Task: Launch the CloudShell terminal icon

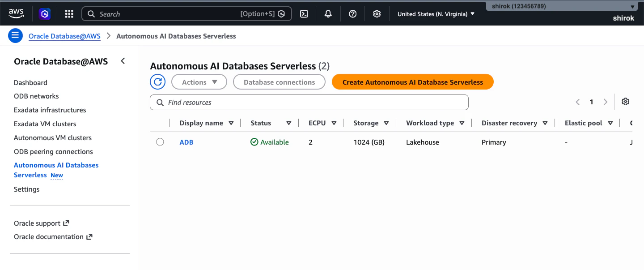Action: pyautogui.click(x=304, y=14)
